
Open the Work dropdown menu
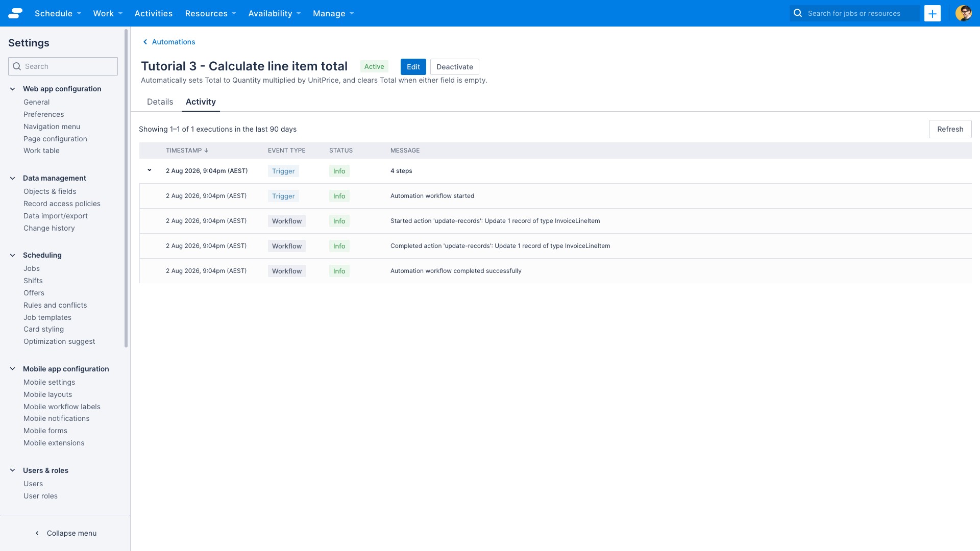click(108, 13)
